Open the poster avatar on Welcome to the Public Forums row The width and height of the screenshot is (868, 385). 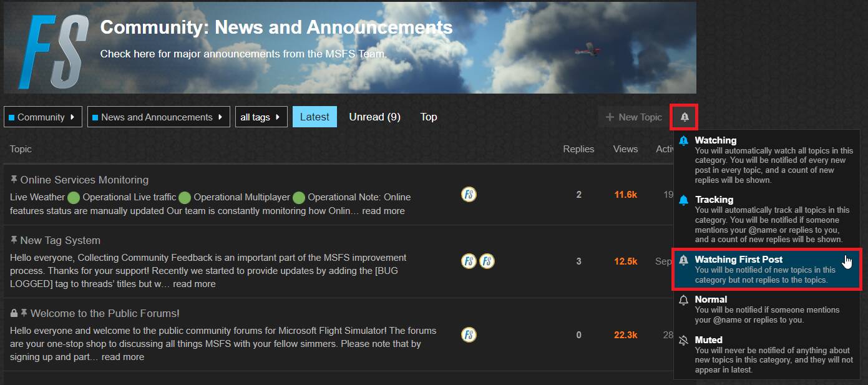point(469,334)
